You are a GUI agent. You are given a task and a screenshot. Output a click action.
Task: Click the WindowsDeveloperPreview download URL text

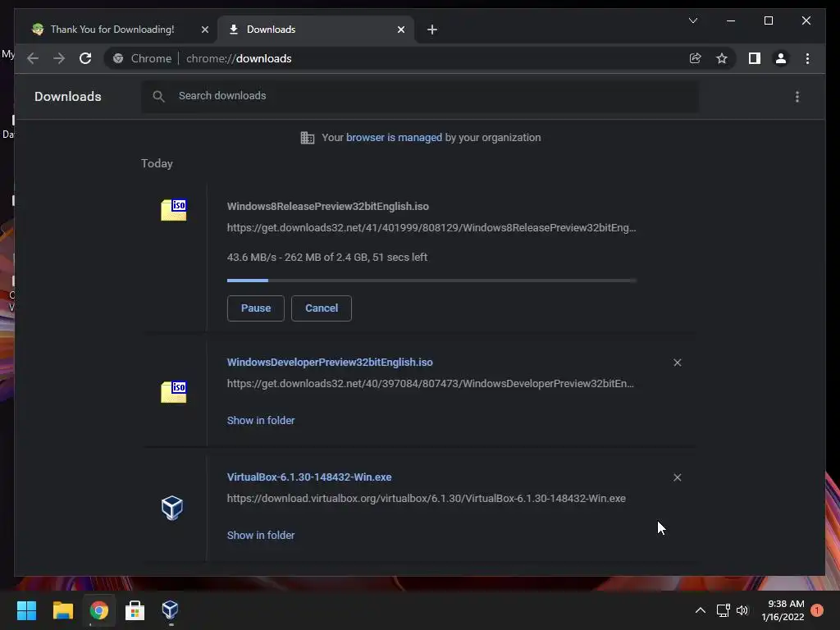coord(430,384)
